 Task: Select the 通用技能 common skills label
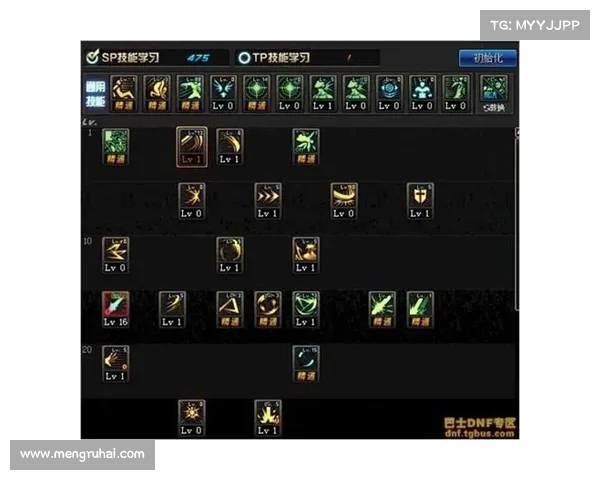(x=95, y=94)
